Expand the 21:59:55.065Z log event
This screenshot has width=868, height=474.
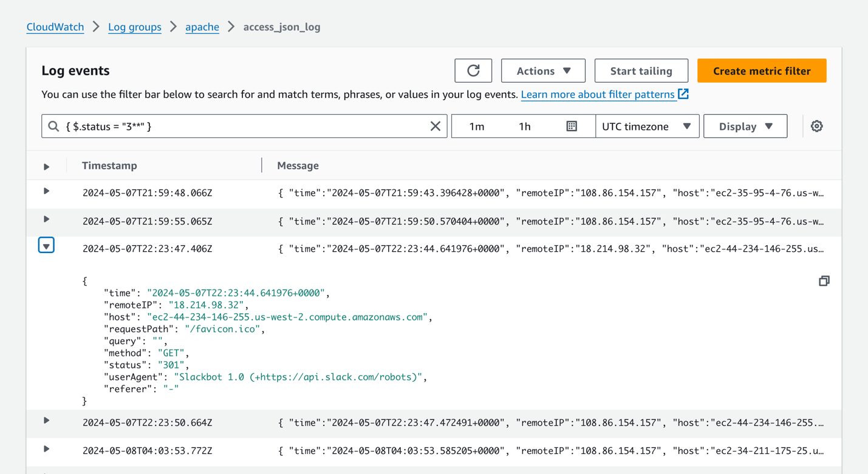coord(46,220)
